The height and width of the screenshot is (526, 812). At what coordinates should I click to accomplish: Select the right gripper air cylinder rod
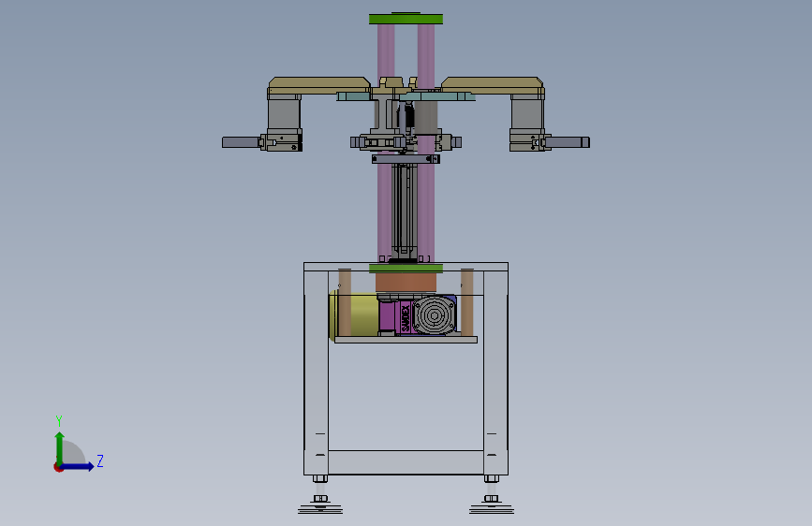(x=568, y=142)
